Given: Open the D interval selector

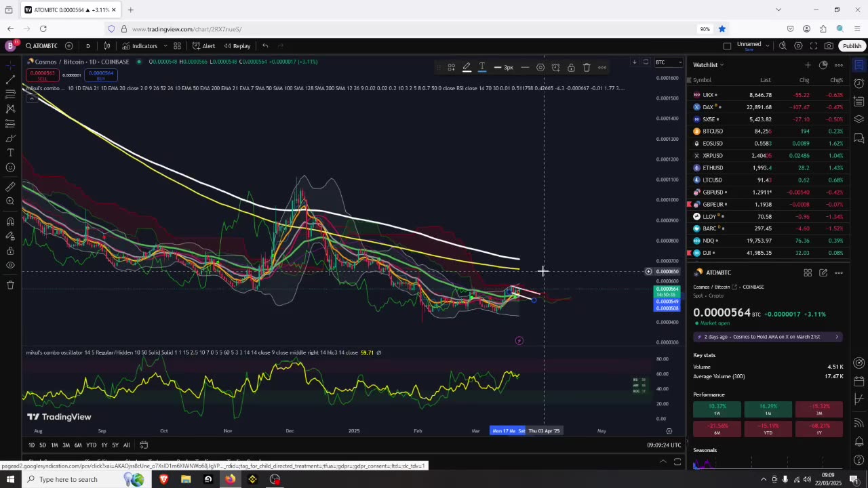Looking at the screenshot, I should [x=87, y=46].
